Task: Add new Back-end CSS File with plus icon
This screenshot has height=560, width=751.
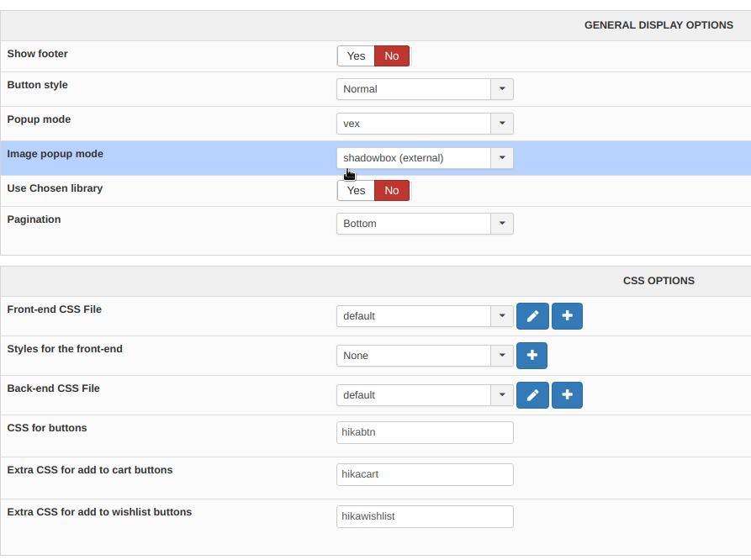Action: (567, 395)
